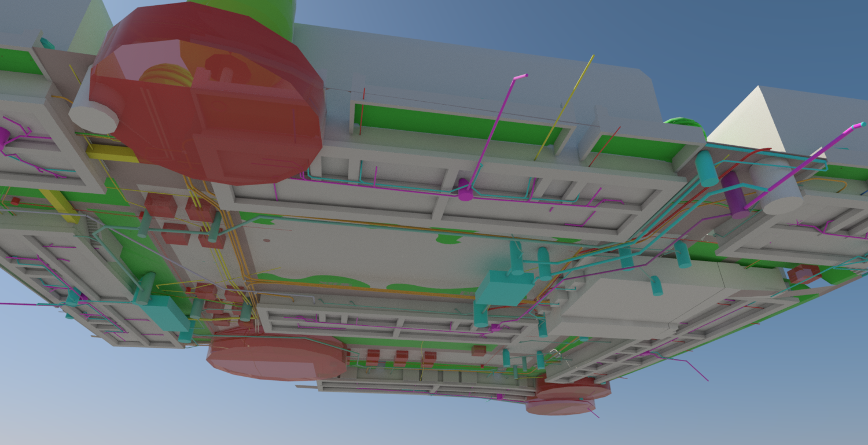Select the red oval disc at bottom center
Screen dimensions: 868x445
(x=277, y=357)
